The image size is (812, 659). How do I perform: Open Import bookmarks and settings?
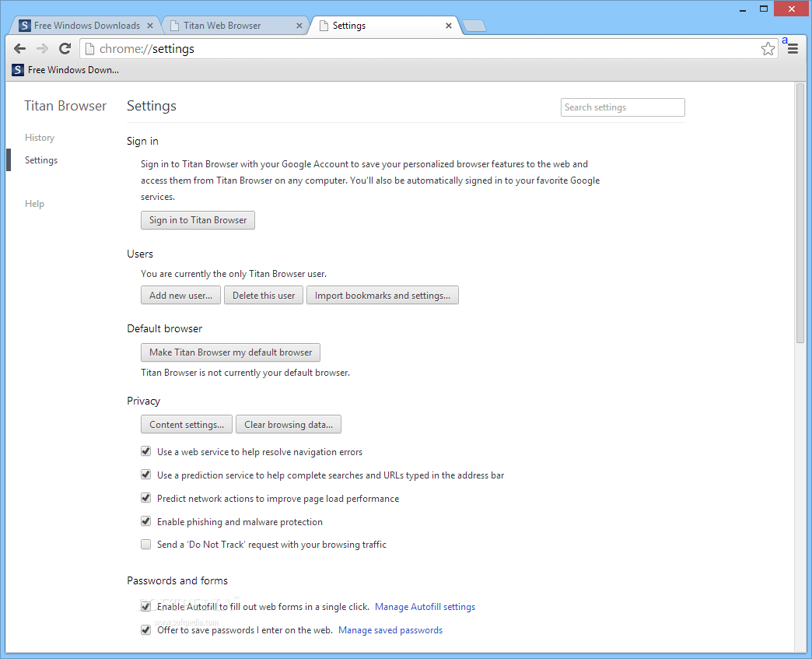pyautogui.click(x=382, y=296)
